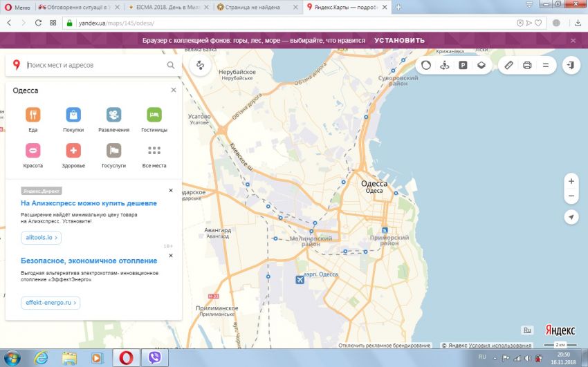Click the search magnifier icon
588x367 pixels.
171,65
